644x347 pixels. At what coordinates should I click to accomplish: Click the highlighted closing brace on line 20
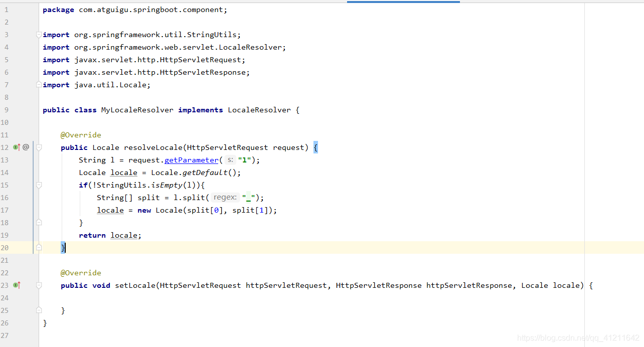point(63,248)
